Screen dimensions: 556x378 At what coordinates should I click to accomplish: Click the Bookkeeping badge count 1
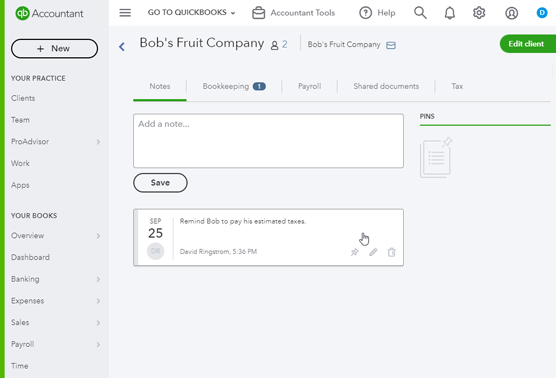pos(259,86)
